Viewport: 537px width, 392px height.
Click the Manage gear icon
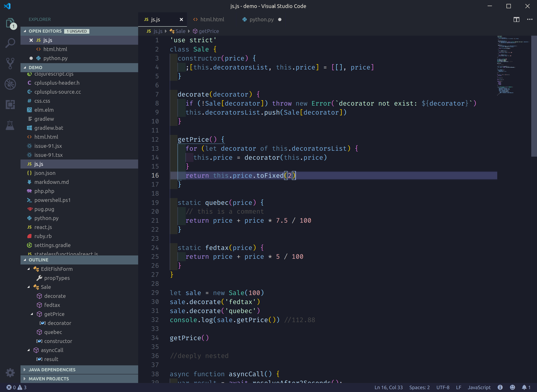click(10, 373)
